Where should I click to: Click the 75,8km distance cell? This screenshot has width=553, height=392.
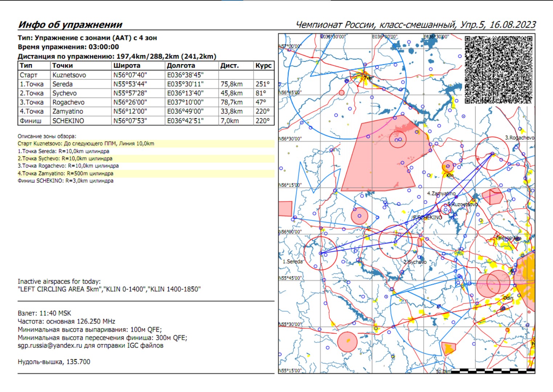[x=231, y=84]
